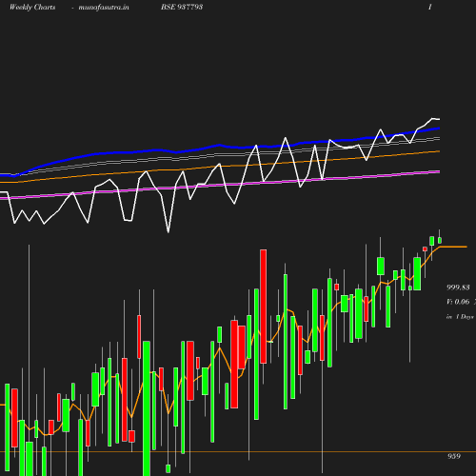Click the "939" price level label
Screen dimensions: 476x476
point(454,456)
